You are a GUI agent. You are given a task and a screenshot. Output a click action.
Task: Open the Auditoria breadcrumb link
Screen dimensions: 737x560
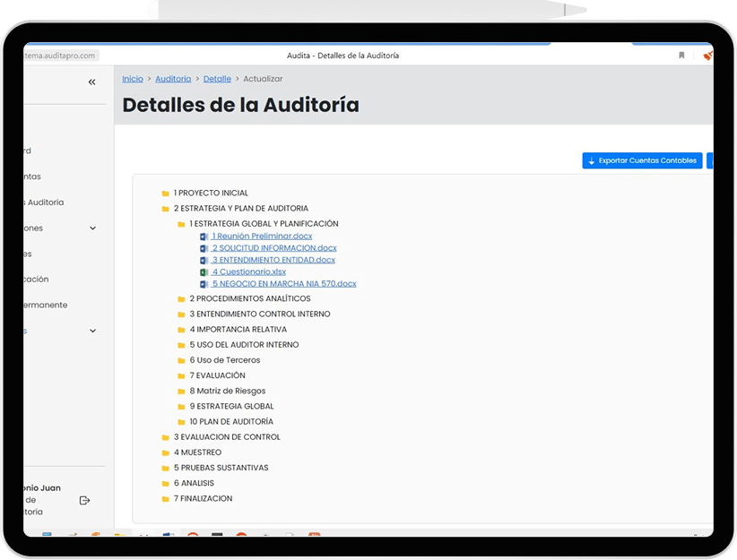pos(173,79)
